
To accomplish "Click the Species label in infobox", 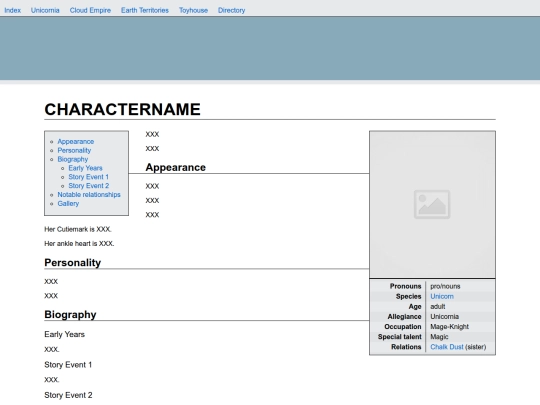I will click(x=408, y=297).
